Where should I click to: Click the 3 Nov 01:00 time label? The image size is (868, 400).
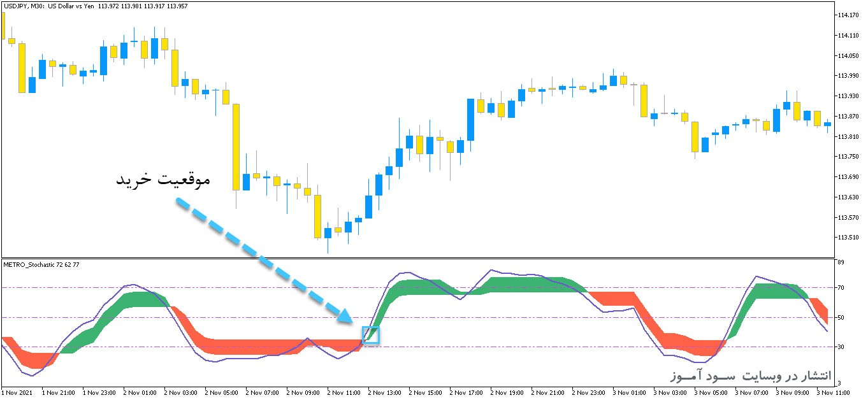coord(630,393)
